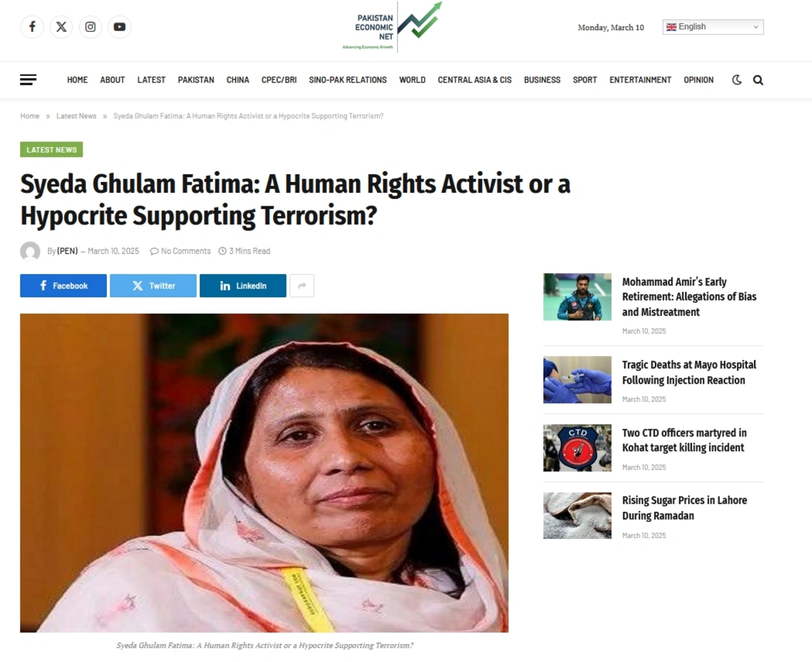Screen dimensions: 812x662
Task: Click the Mayo Hospital injection article thumbnail
Action: pyautogui.click(x=577, y=380)
